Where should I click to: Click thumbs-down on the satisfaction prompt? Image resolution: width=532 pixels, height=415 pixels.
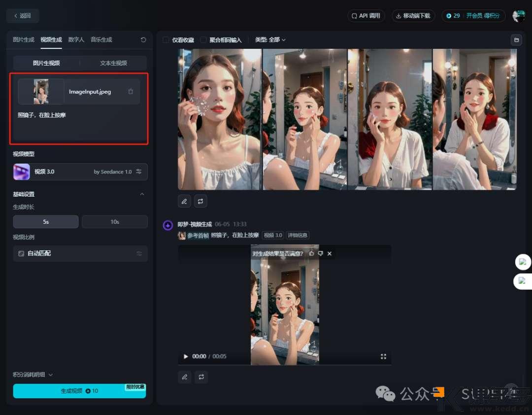coord(320,253)
